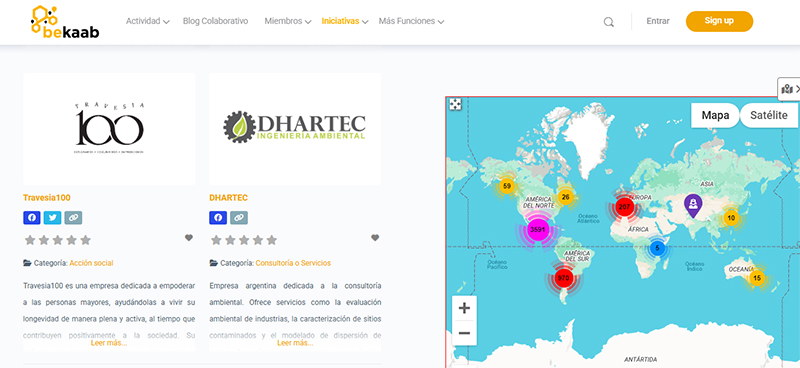Switch map to Satélite view
This screenshot has height=368, width=800.
pos(768,115)
